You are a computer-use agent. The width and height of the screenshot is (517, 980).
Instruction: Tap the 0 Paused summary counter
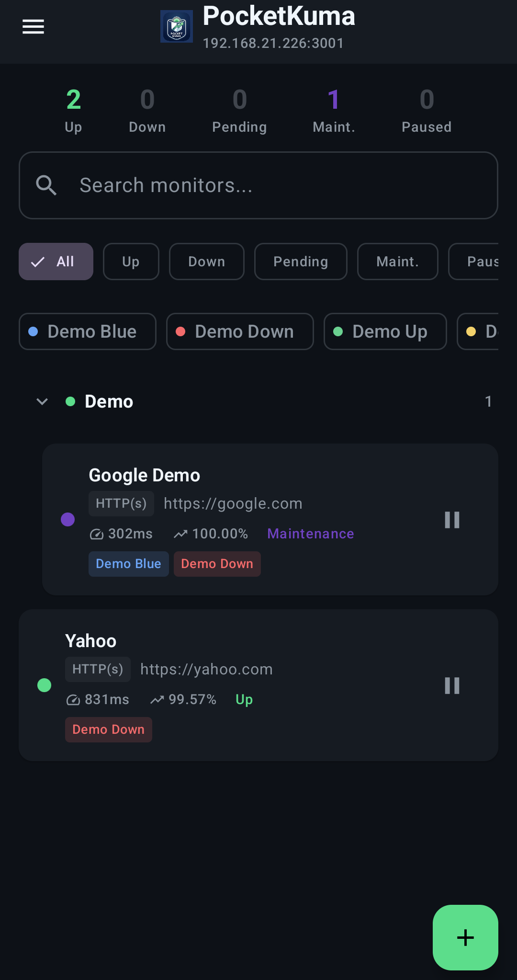(427, 110)
